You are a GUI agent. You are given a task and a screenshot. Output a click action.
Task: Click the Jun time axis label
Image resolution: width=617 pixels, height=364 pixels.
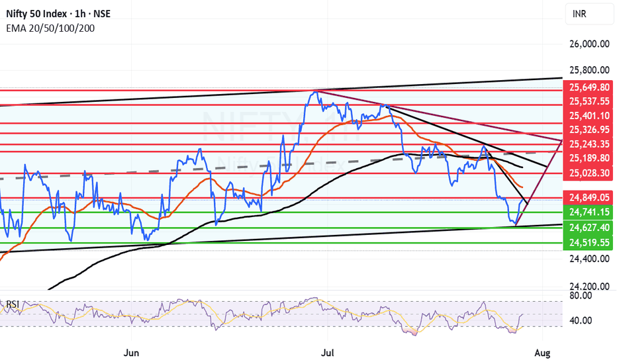point(131,353)
